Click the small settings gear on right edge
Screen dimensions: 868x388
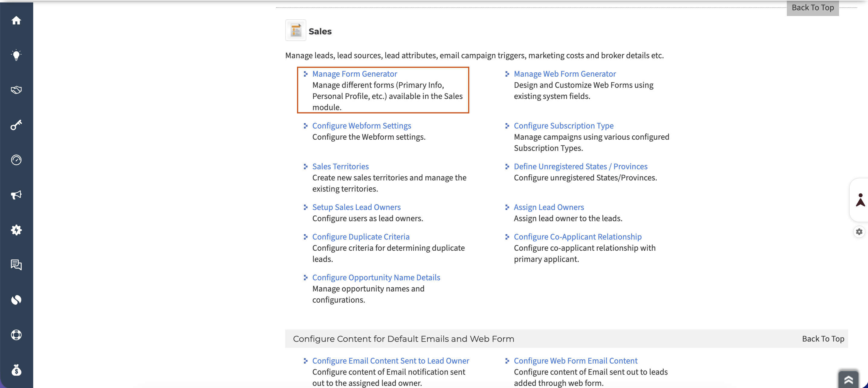tap(859, 232)
